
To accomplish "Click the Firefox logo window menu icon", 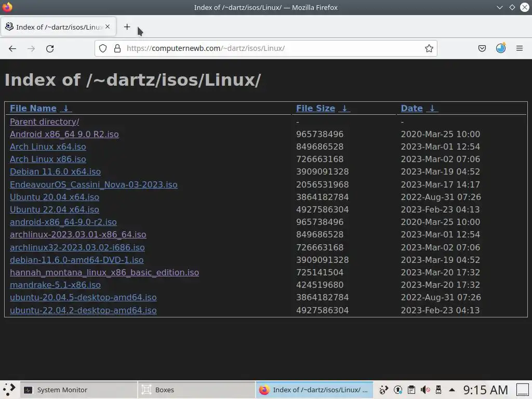I will (7, 7).
